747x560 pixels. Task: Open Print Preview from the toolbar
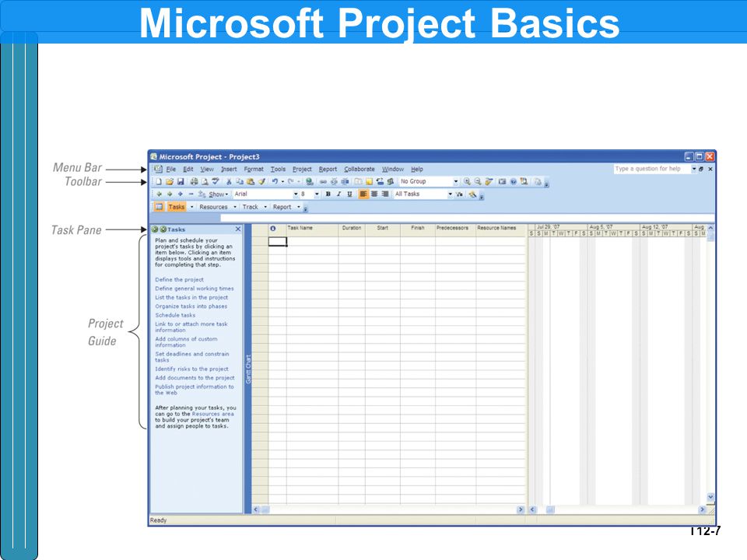click(205, 181)
